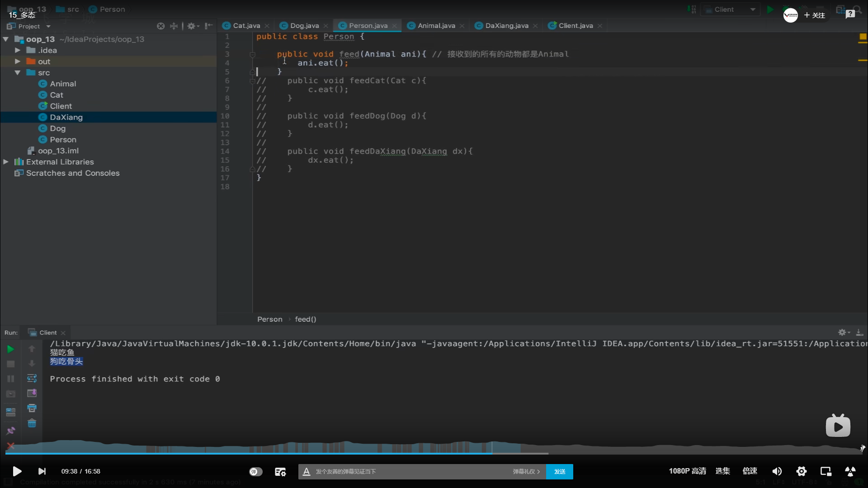This screenshot has width=868, height=488.
Task: Skip to the next video episode
Action: click(42, 471)
